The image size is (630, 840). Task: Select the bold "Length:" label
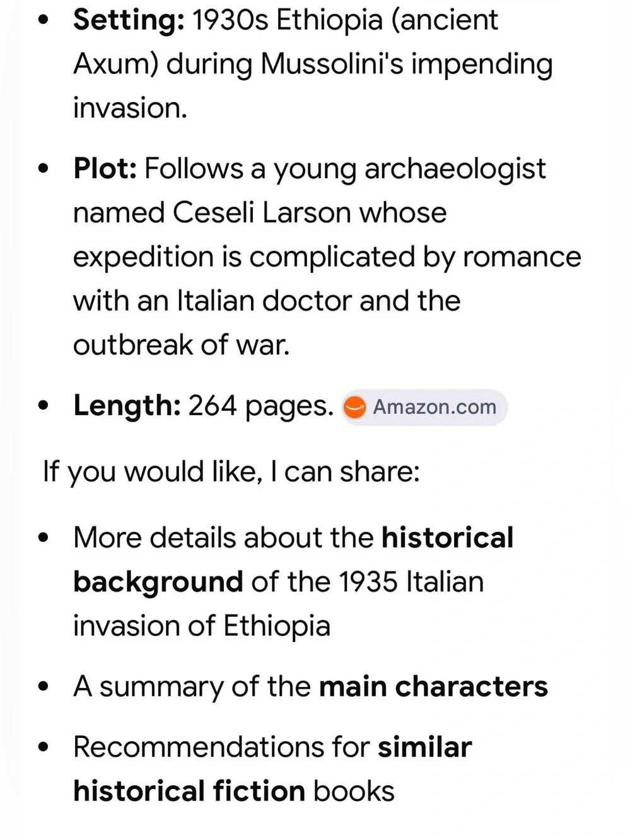pos(127,405)
